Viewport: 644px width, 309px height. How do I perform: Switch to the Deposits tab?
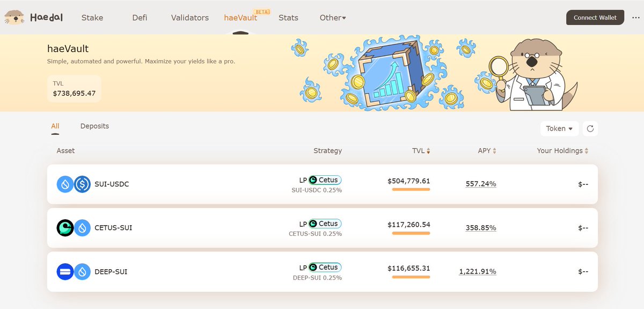point(94,126)
